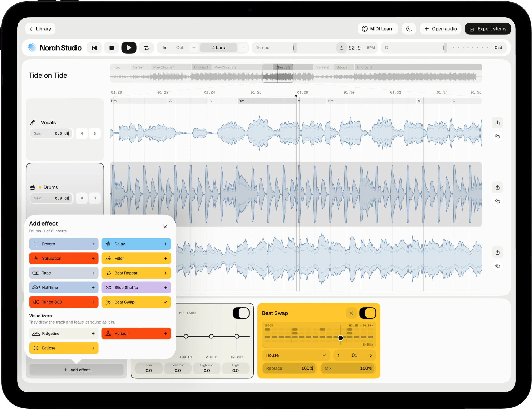Jump to the Bridge section marker
The width and height of the screenshot is (532, 409).
(344, 67)
